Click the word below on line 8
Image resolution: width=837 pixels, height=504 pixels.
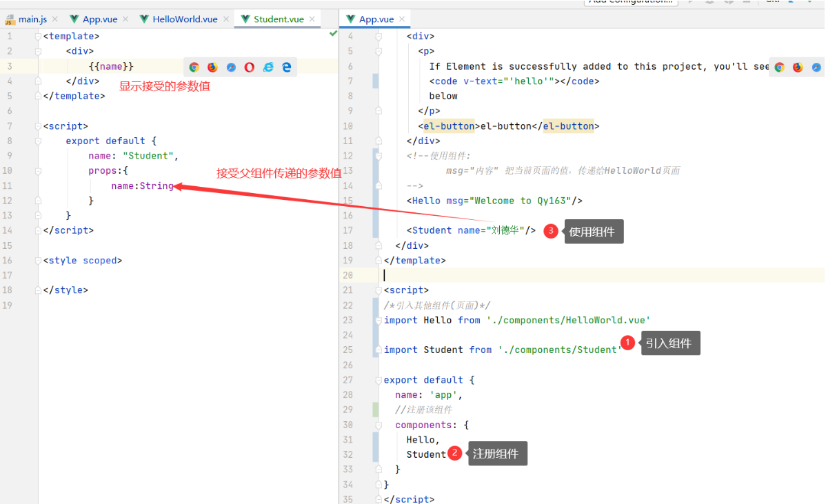point(443,96)
